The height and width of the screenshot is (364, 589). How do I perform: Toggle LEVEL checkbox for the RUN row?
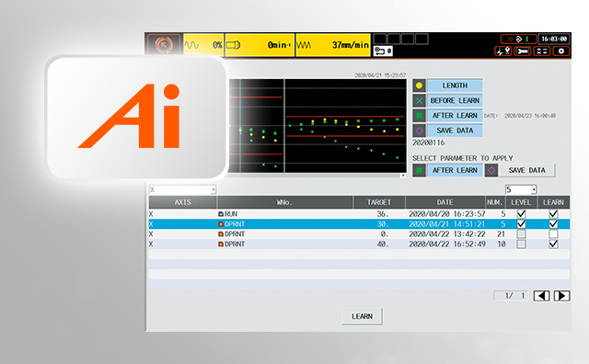pos(521,214)
